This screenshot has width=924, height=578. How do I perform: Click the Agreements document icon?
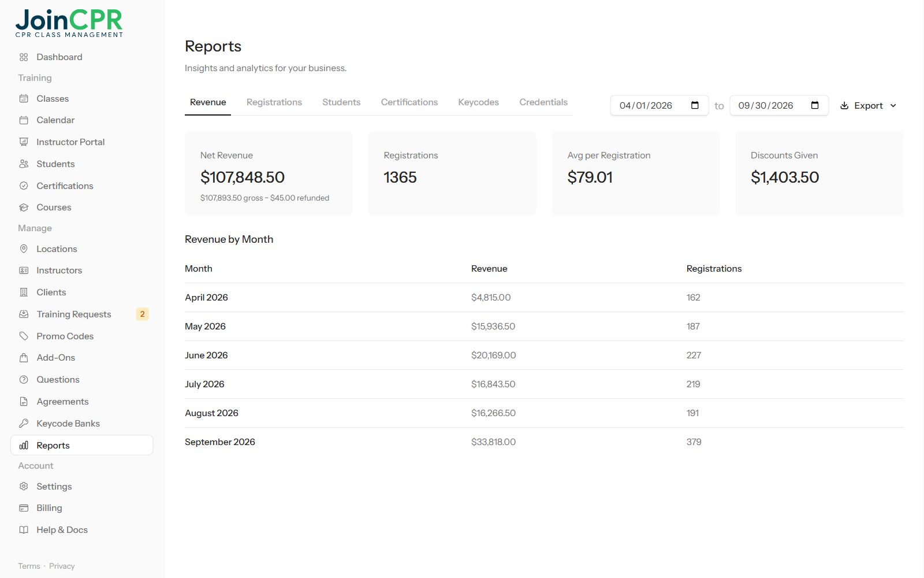[24, 402]
